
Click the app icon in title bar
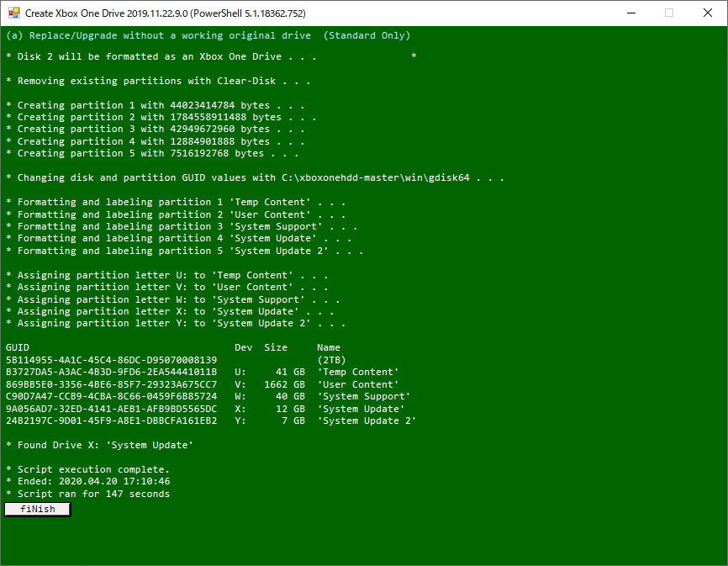pos(14,13)
